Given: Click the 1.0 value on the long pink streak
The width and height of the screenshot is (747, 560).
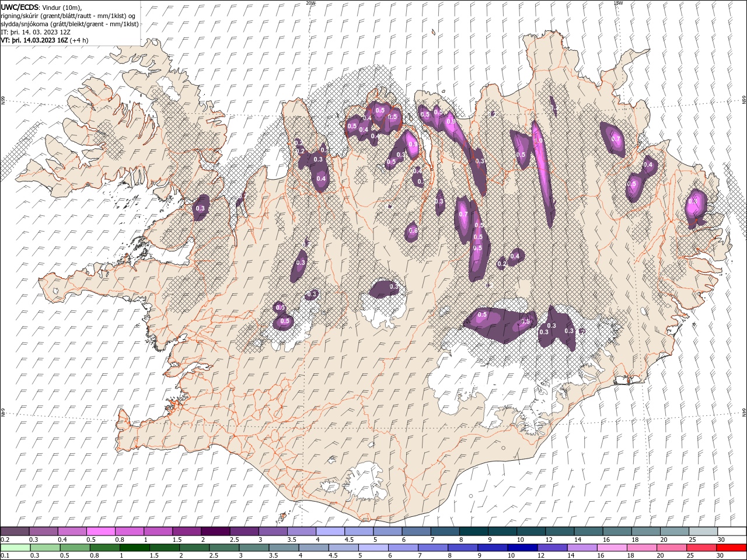Looking at the screenshot, I should coord(538,141).
